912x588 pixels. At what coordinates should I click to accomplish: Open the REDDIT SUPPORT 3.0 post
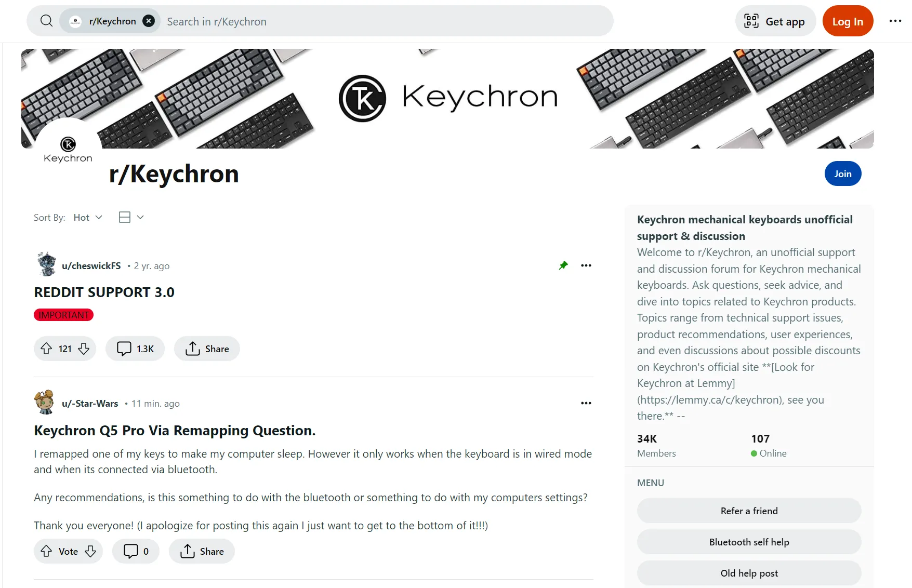pos(104,292)
